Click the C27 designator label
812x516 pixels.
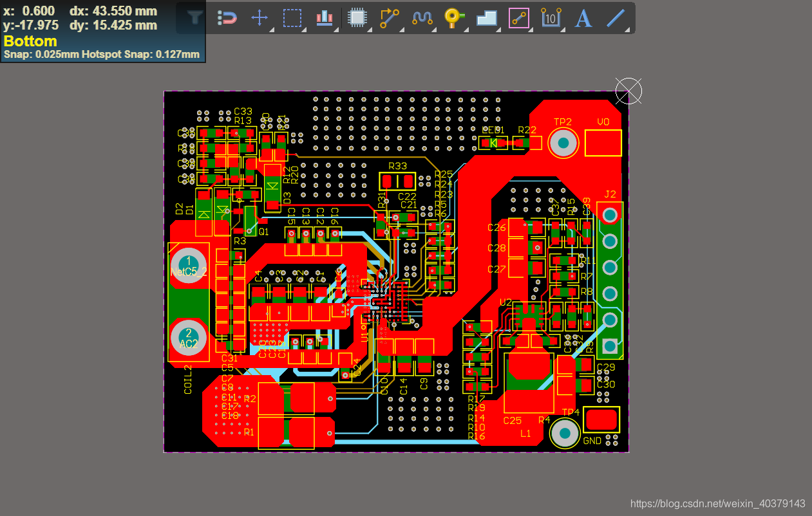point(496,270)
